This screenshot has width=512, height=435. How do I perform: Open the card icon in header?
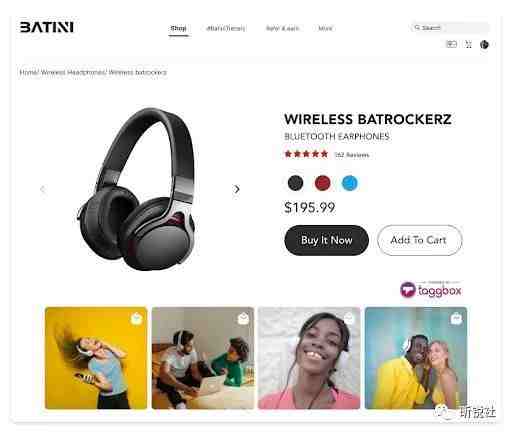click(x=451, y=44)
